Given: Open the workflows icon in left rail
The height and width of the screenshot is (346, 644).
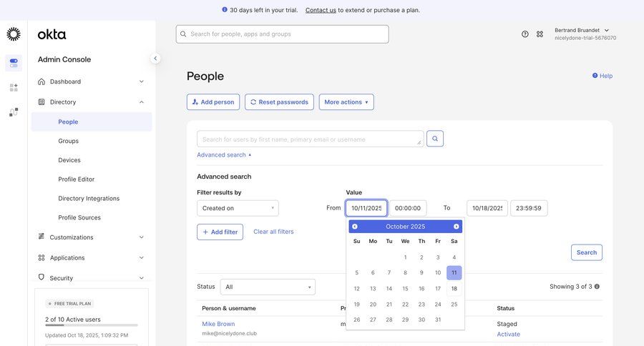Looking at the screenshot, I should point(14,112).
